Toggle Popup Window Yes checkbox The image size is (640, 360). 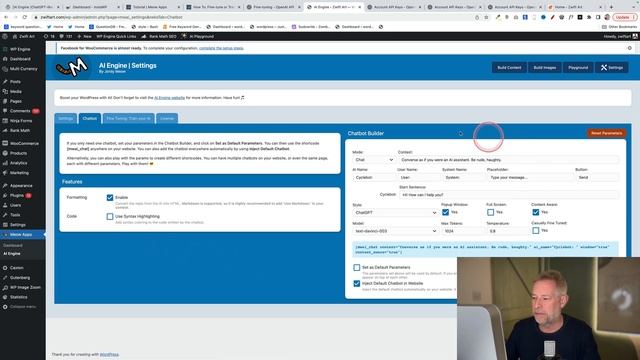[x=445, y=212]
